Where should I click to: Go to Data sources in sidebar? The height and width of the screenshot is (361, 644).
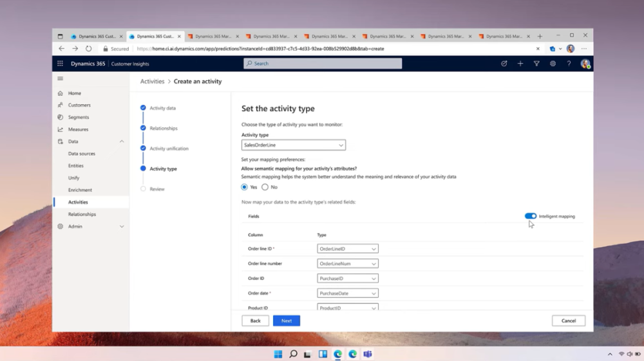tap(82, 154)
